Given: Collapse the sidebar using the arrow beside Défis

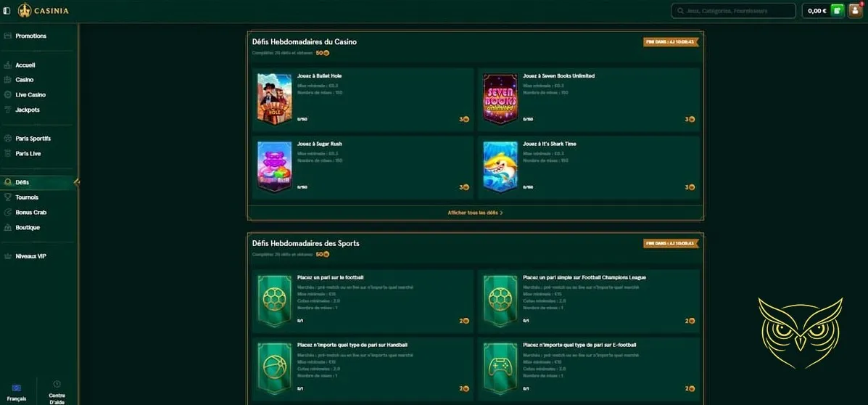Looking at the screenshot, I should [x=76, y=182].
